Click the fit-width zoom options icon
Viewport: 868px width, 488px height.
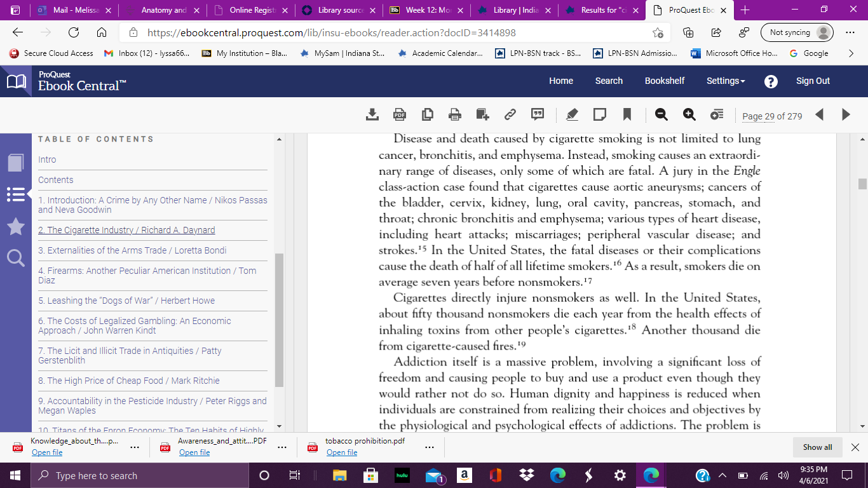point(717,114)
